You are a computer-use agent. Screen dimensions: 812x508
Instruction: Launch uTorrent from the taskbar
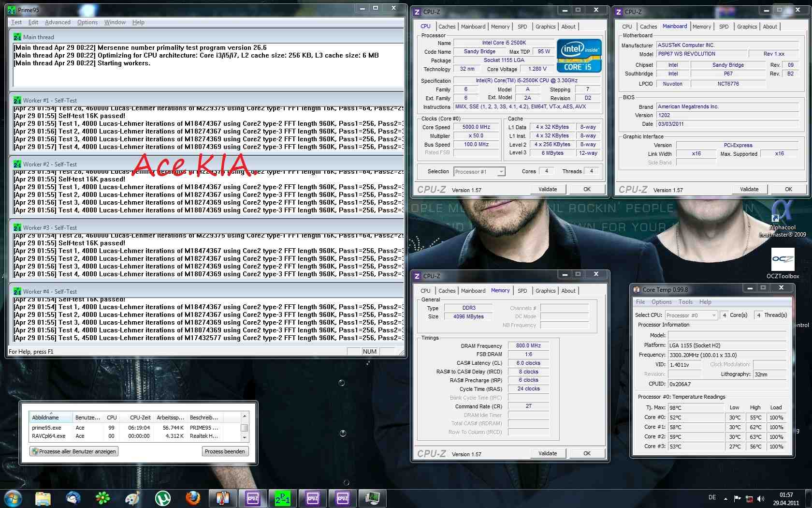tap(162, 498)
